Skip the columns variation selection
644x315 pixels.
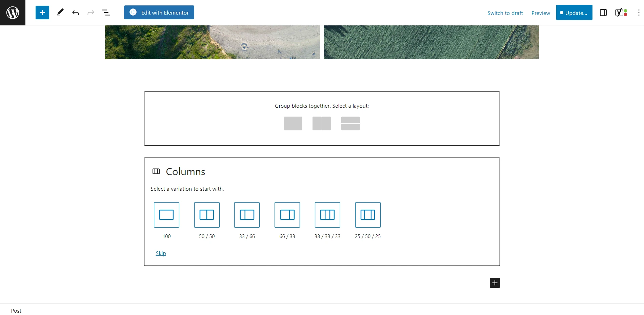(161, 253)
